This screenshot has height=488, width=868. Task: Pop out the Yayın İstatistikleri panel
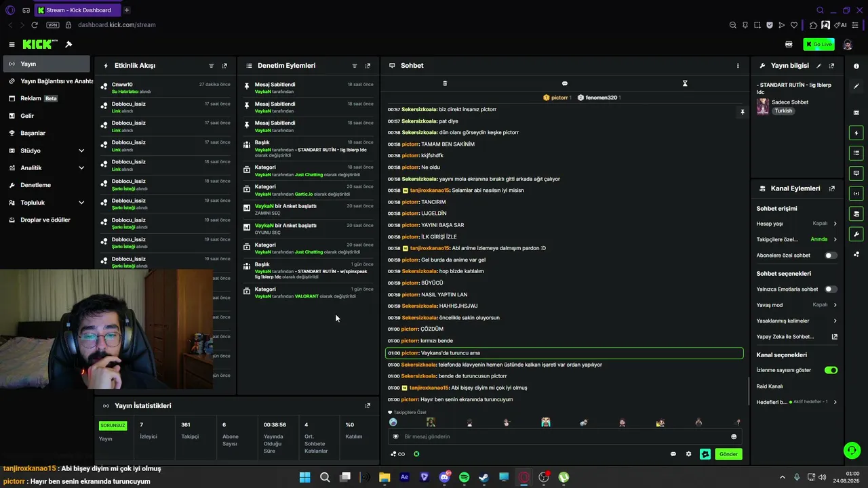[x=368, y=405]
